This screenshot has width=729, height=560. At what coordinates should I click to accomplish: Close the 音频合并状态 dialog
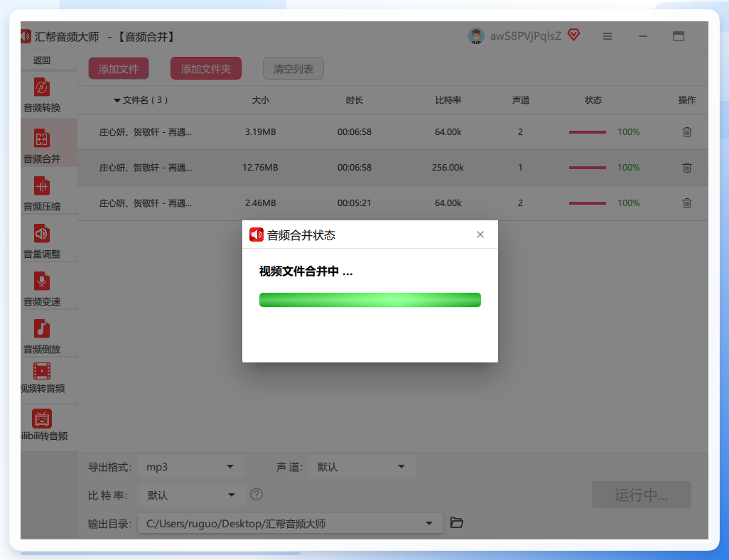[480, 235]
